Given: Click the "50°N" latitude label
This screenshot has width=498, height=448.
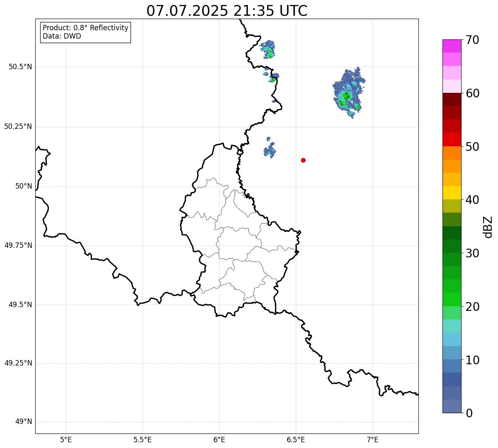Looking at the screenshot, I should (x=24, y=186).
